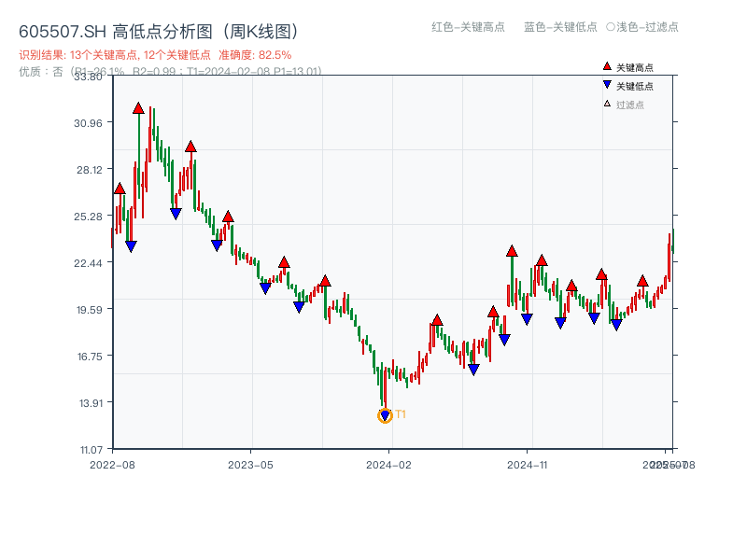Click the 13.91 y-axis label
The height and width of the screenshot is (560, 747).
coord(91,403)
